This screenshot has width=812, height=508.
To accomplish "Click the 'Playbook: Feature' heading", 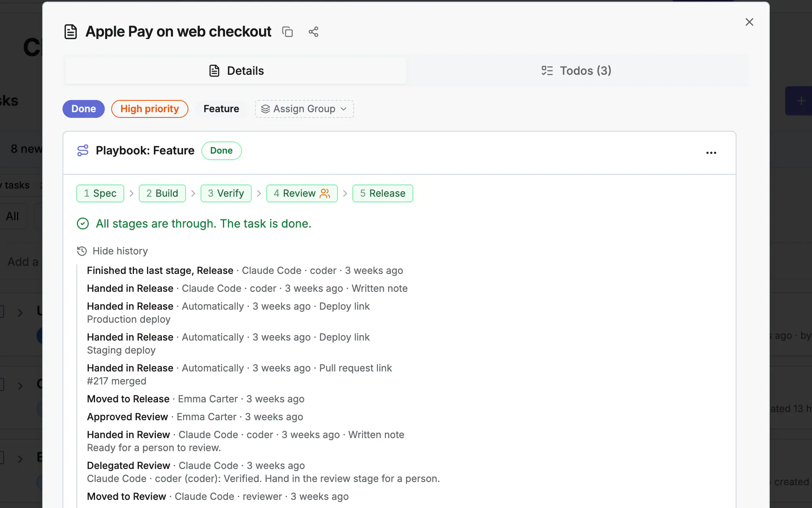I will (x=145, y=150).
